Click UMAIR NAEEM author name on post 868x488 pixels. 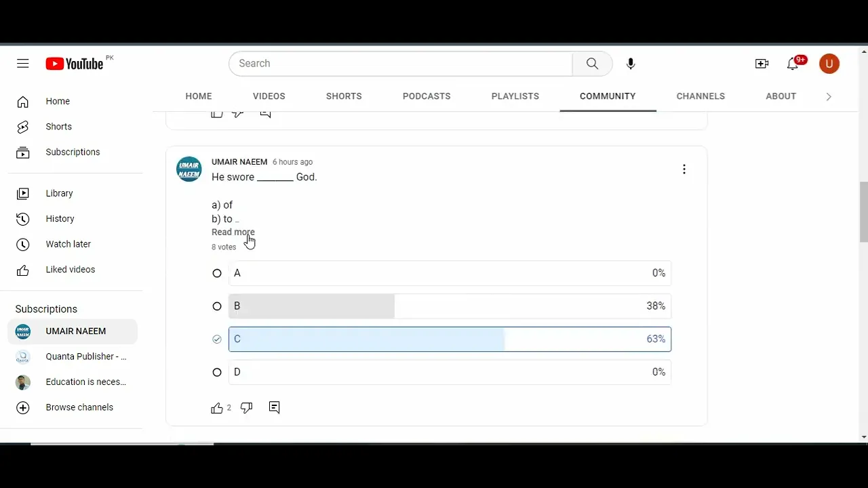click(x=239, y=162)
